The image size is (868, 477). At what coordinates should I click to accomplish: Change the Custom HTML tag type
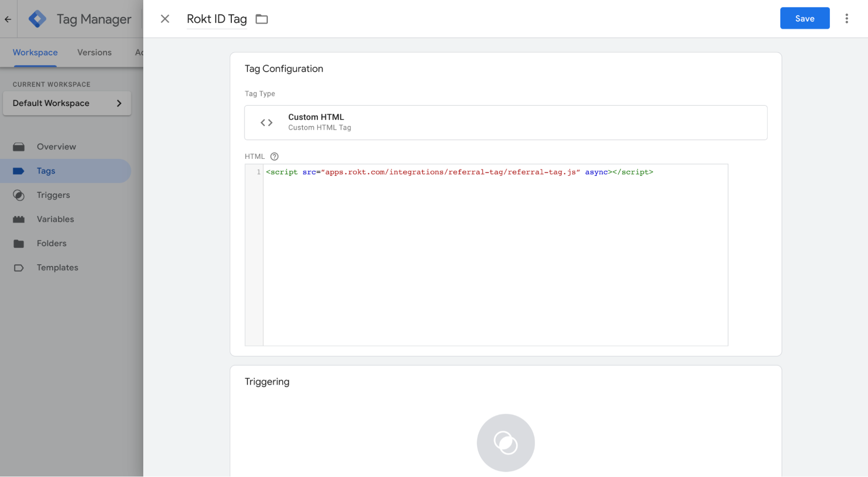pyautogui.click(x=505, y=122)
